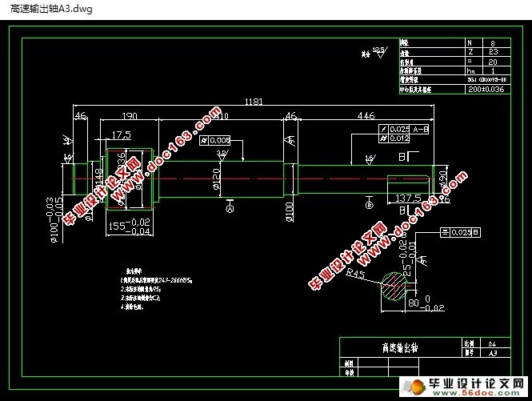
Task: Select the cylindricity tolerance frame 0.012
Action: [394, 138]
